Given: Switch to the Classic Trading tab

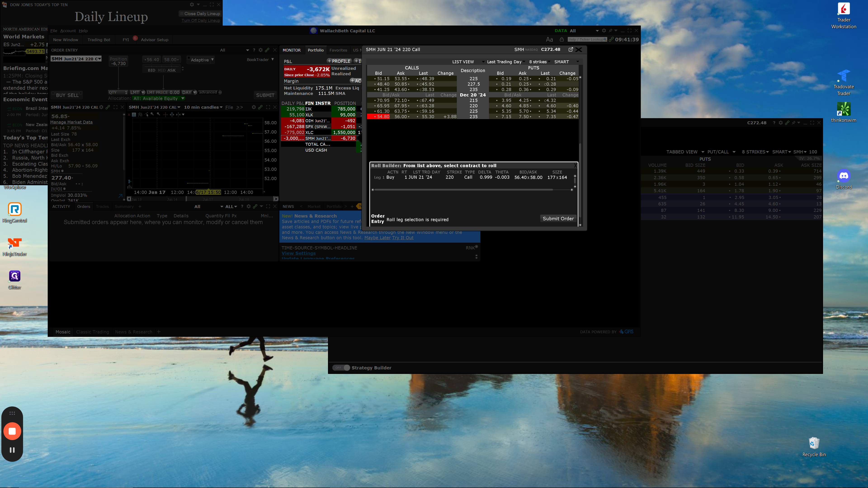Looking at the screenshot, I should click(x=92, y=332).
